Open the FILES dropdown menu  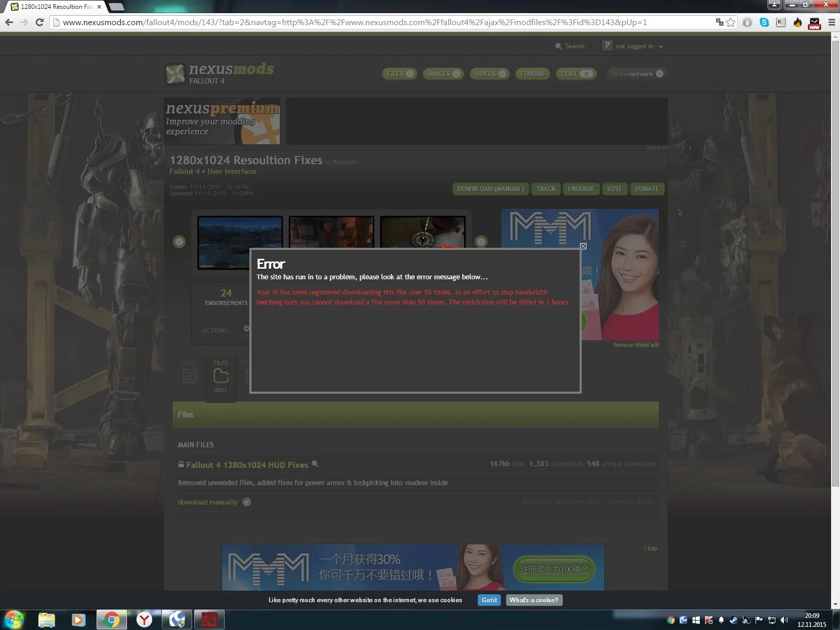click(400, 74)
